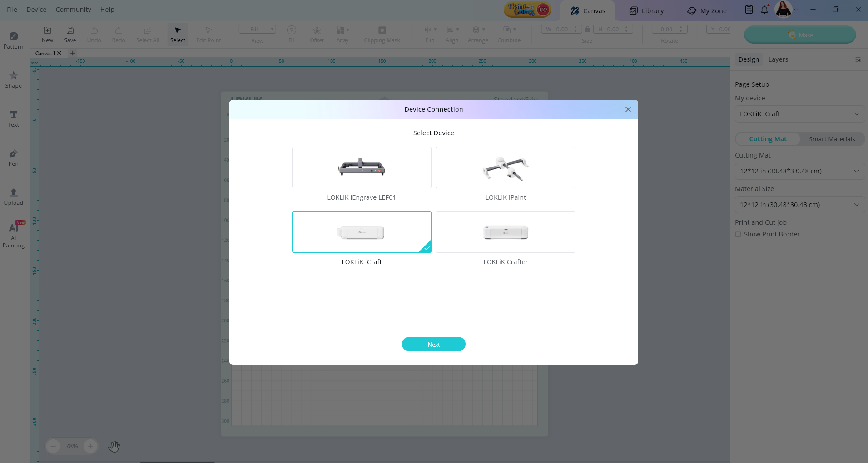Viewport: 868px width, 463px height.
Task: Open the Material Size dropdown
Action: point(799,205)
